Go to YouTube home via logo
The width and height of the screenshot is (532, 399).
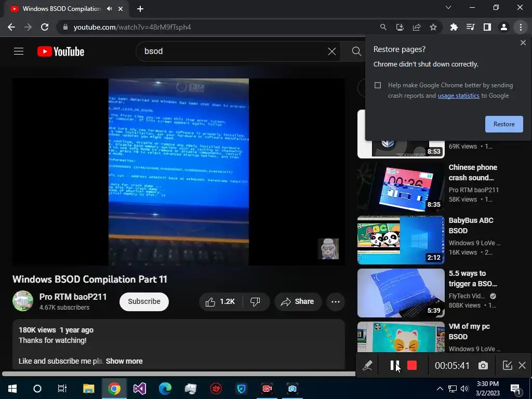(61, 51)
